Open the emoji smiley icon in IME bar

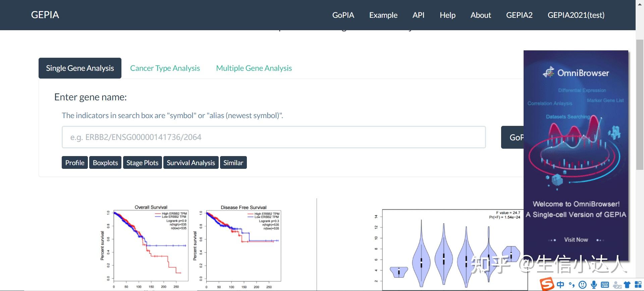(x=583, y=285)
